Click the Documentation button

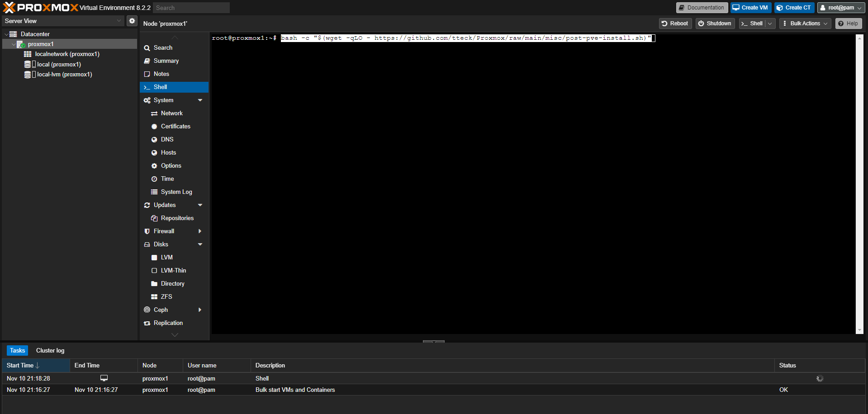point(702,8)
